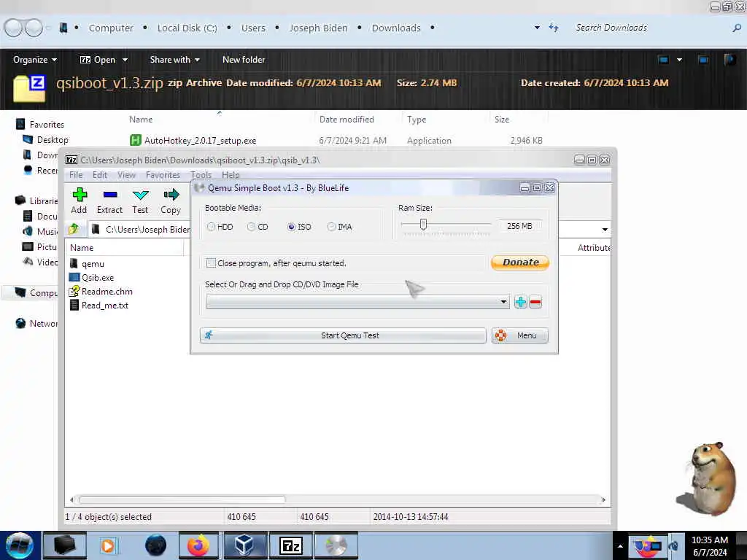Open the 7-Zip Favorites menu
This screenshot has height=560, width=747.
(163, 175)
